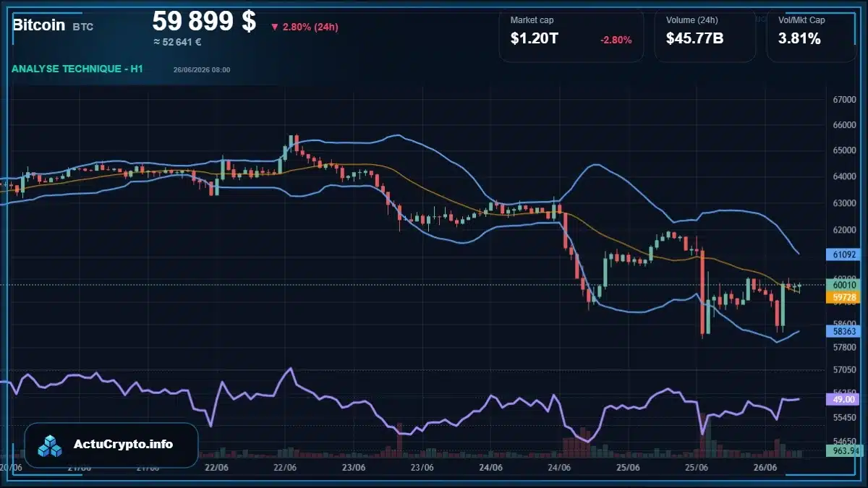Click the orange 59728 moving average tag
Screen dimensions: 868x488
coord(843,297)
